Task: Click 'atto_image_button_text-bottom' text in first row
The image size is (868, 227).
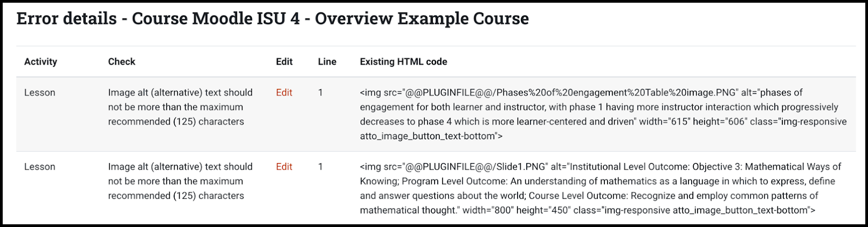Action: pyautogui.click(x=429, y=137)
